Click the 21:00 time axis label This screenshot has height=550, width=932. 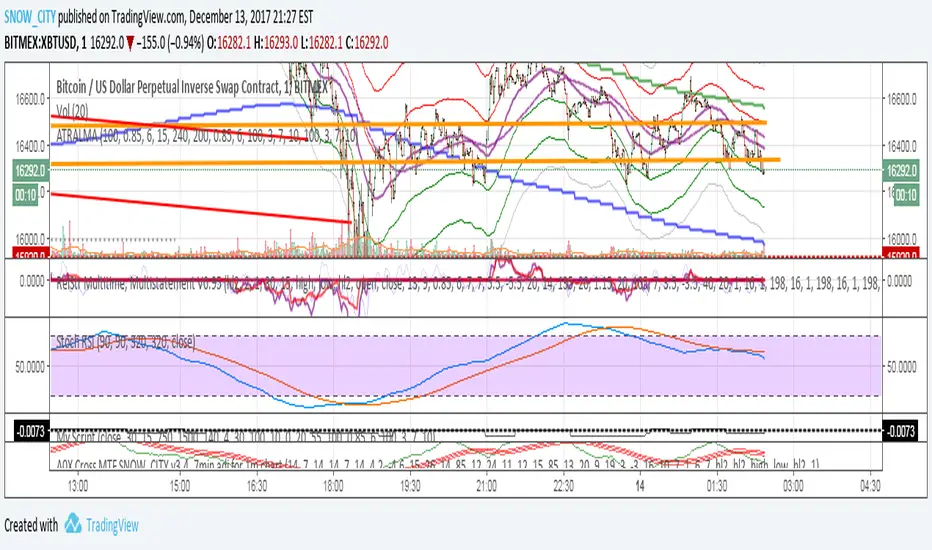coord(486,486)
